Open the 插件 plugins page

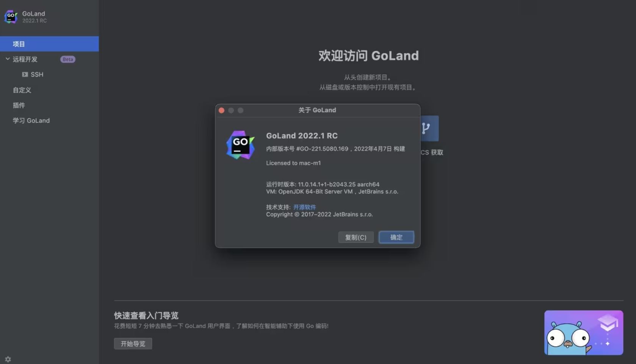coord(19,105)
